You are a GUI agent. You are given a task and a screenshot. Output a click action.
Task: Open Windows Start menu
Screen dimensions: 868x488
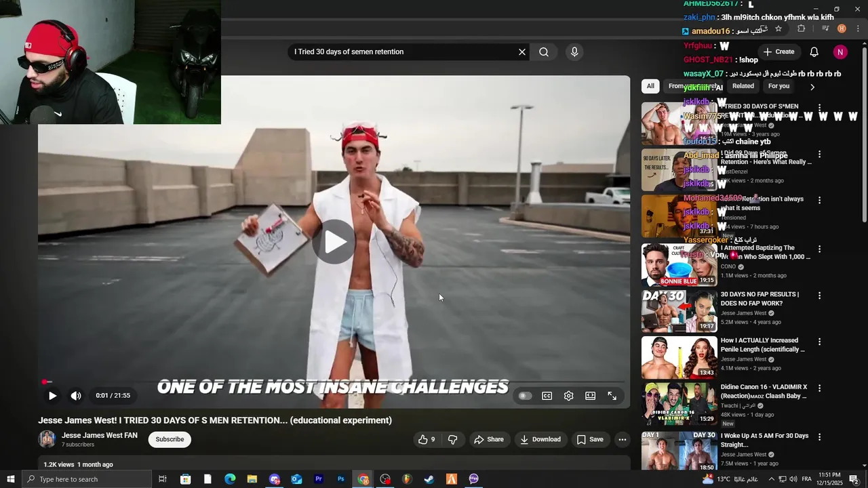(10, 479)
